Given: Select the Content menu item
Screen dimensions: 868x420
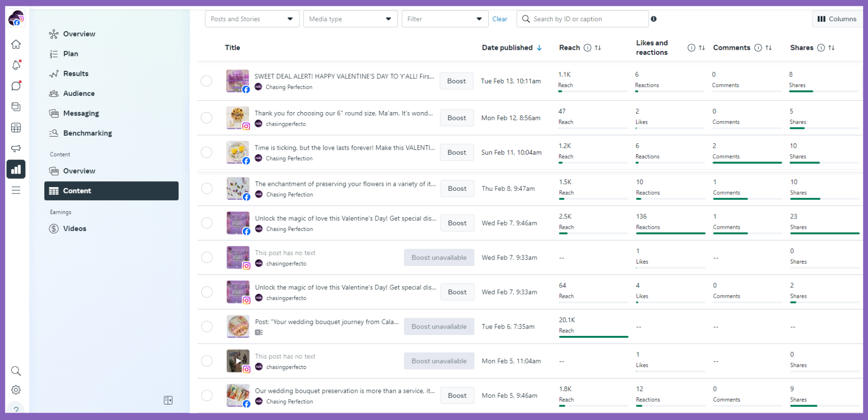Looking at the screenshot, I should pyautogui.click(x=111, y=191).
